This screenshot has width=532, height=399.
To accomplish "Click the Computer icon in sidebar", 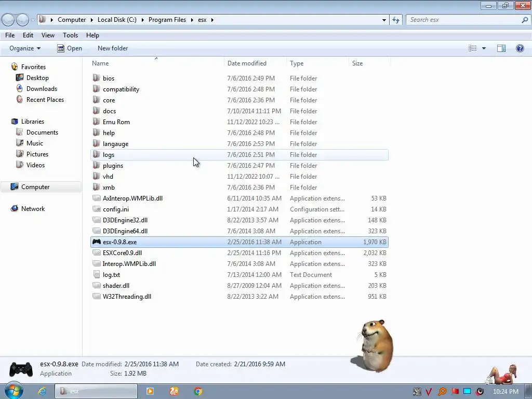I will pos(14,187).
